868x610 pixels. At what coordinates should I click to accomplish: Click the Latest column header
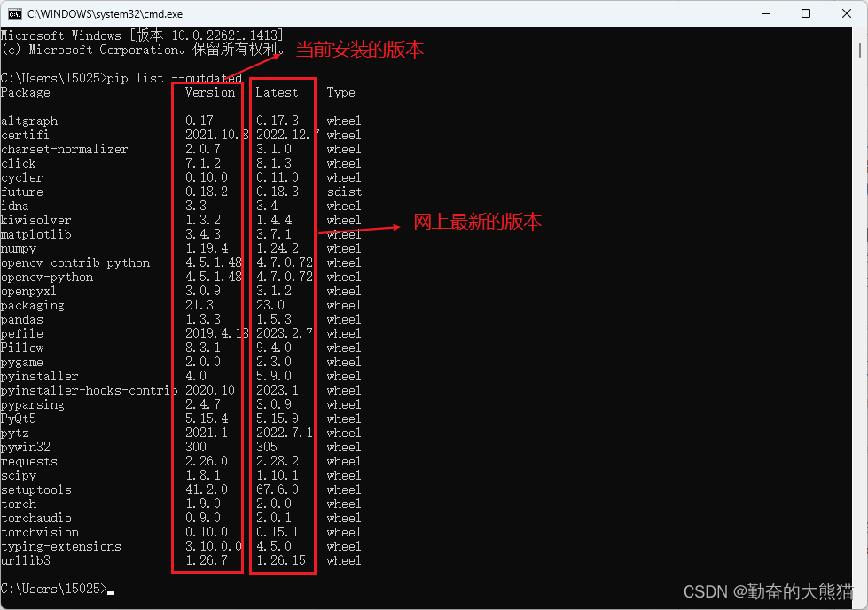277,92
